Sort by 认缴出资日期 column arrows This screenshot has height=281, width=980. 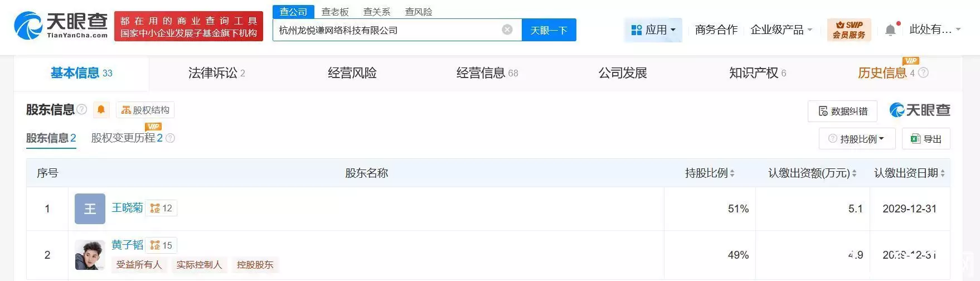[x=943, y=173]
